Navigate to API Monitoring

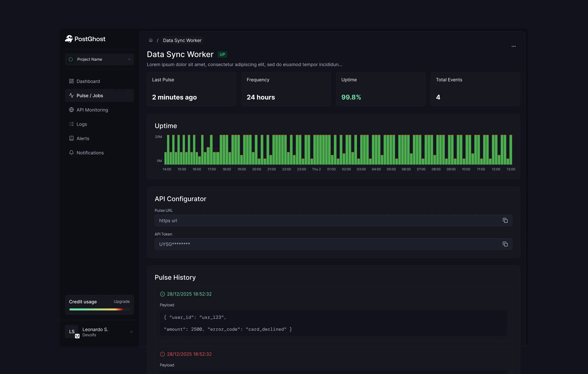(99, 110)
